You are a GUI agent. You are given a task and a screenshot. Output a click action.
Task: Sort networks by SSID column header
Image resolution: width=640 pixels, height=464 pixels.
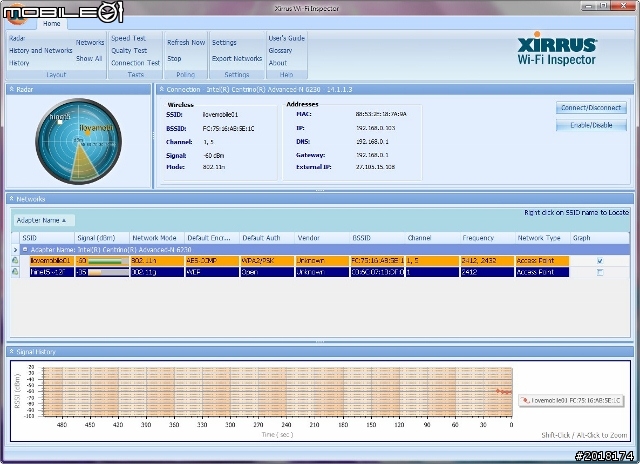pyautogui.click(x=47, y=238)
